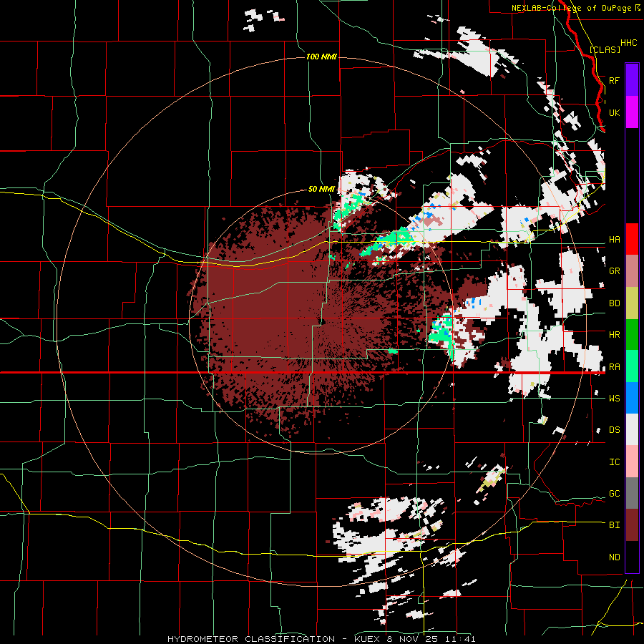
Task: Click the HA legend label text
Action: click(614, 240)
